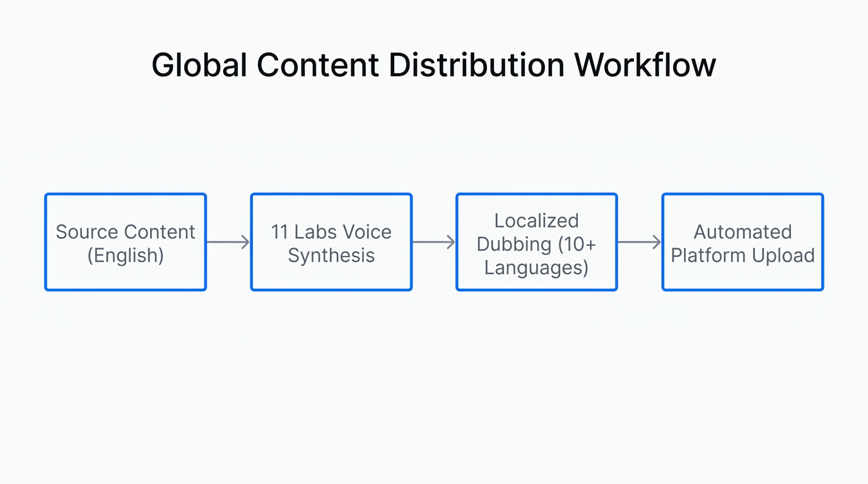Click the text inside the Source Content box
Image resolution: width=868 pixels, height=484 pixels.
pyautogui.click(x=125, y=232)
